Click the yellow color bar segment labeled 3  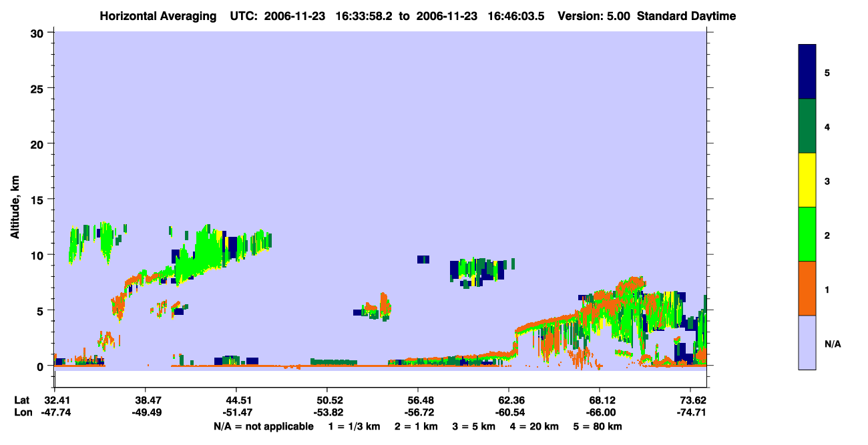(807, 180)
